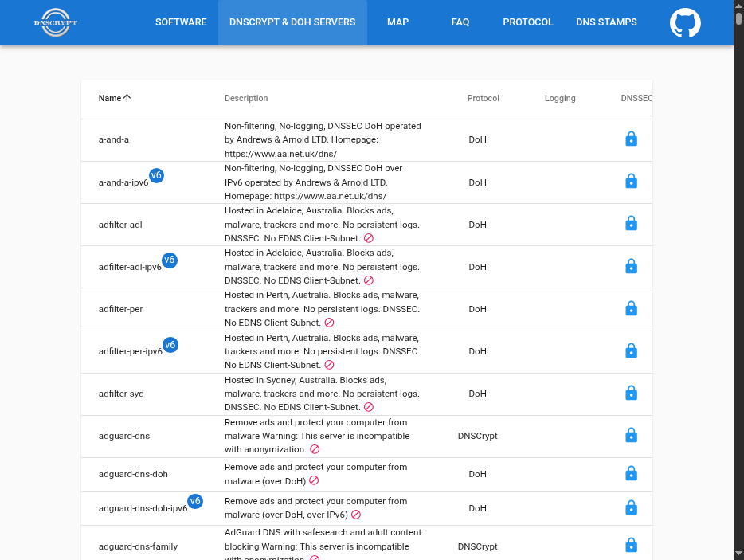744x560 pixels.
Task: Sort the table by DNSSEC column
Action: pos(636,98)
